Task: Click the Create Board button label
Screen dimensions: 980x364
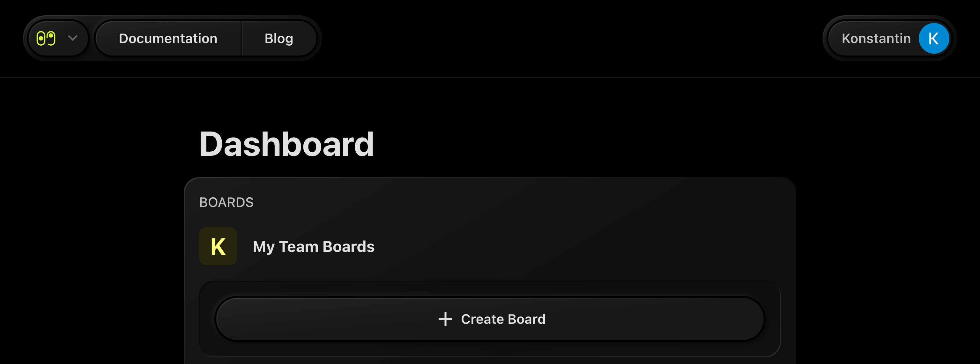Action: 503,319
